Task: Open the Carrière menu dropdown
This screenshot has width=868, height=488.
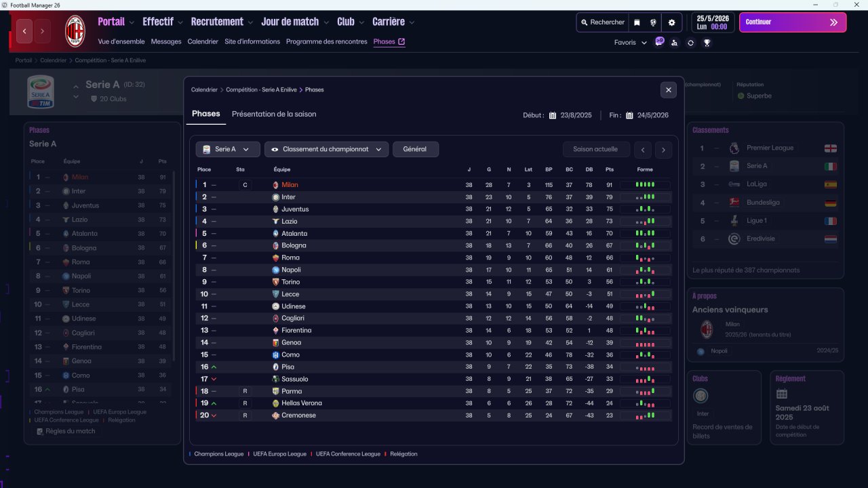Action: pos(393,22)
